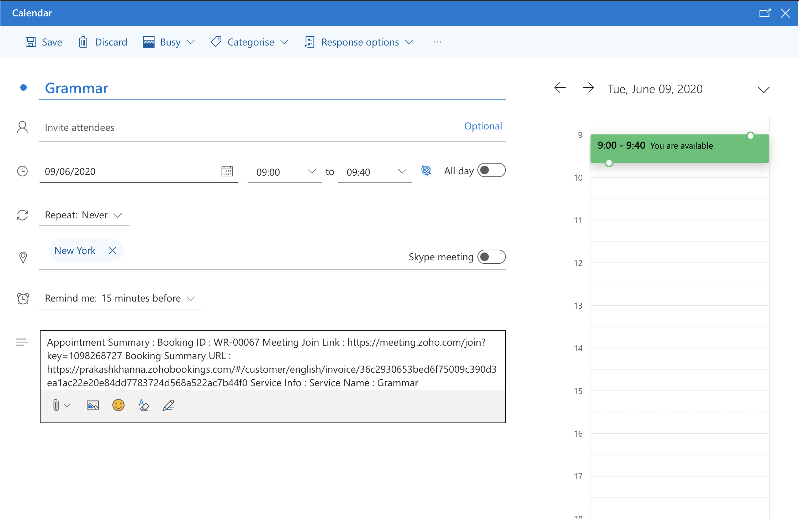Image resolution: width=799 pixels, height=532 pixels.
Task: Click the calendar date picker icon
Action: click(x=227, y=171)
